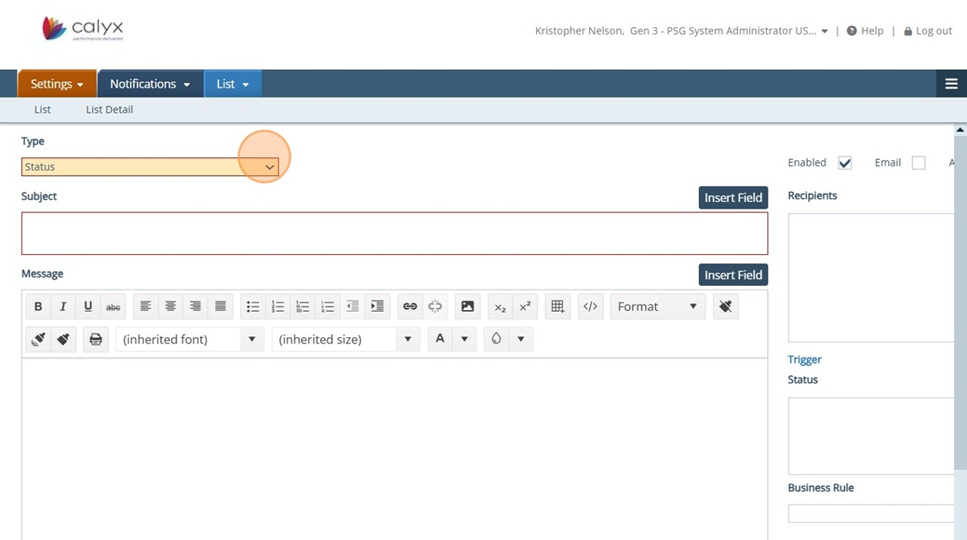
Task: Apply superscript formatting
Action: click(525, 307)
